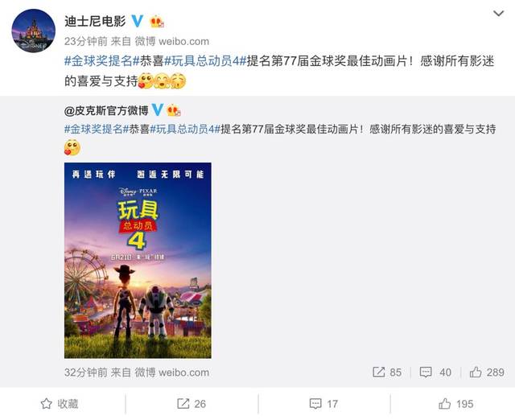The height and width of the screenshot is (420, 515).
Task: Open the 迪士尼电影 profile avatar
Action: [x=34, y=31]
